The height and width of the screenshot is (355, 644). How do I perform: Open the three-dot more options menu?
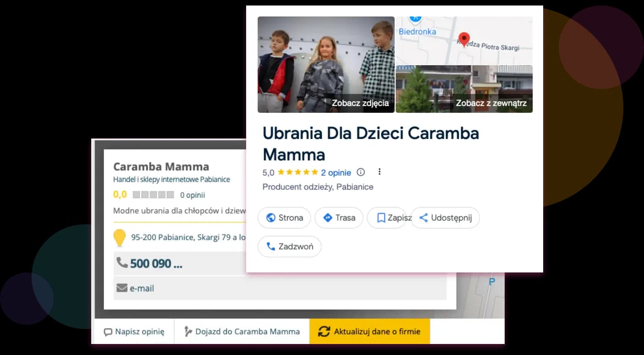point(379,172)
